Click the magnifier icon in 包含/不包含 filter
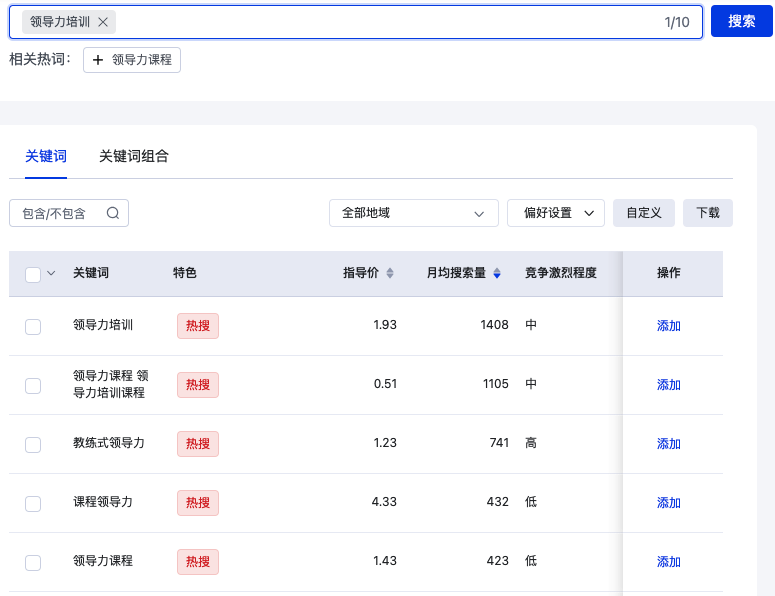Image resolution: width=775 pixels, height=596 pixels. [x=113, y=213]
